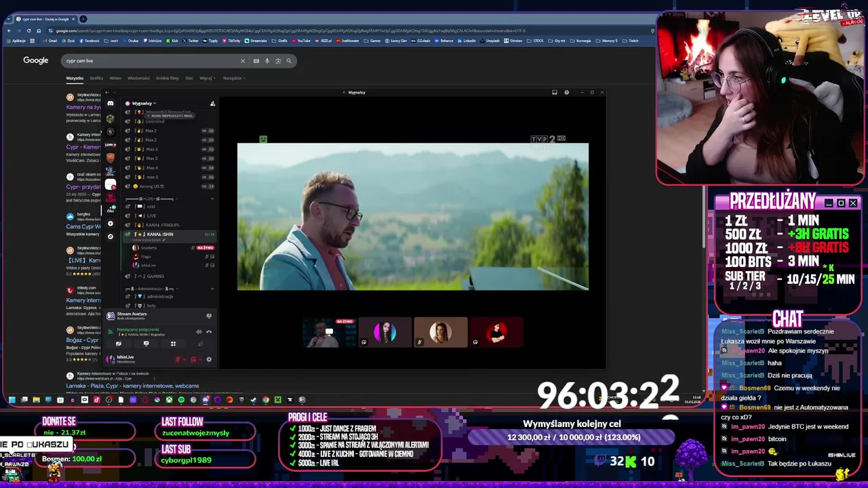
Task: Select Grafika search tab
Action: coord(96,78)
